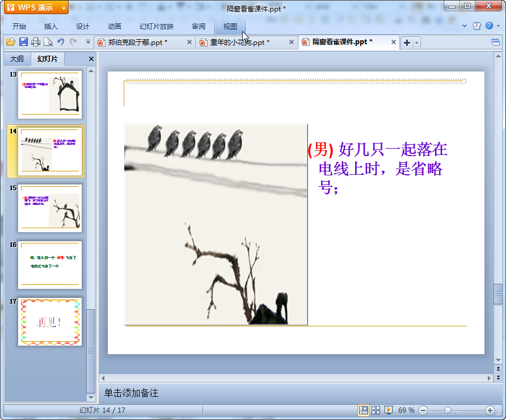The width and height of the screenshot is (506, 420).
Task: Save the presentation with the floppy icon
Action: pyautogui.click(x=23, y=42)
